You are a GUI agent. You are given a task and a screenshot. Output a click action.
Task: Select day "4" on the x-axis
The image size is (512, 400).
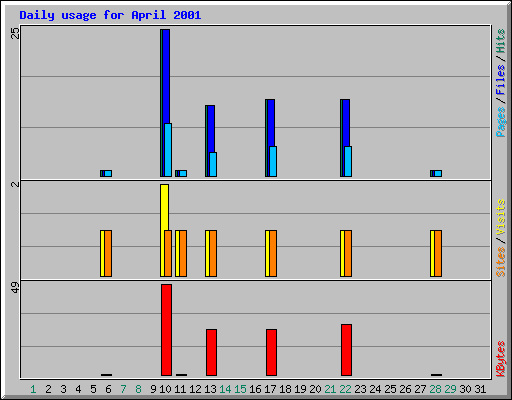pyautogui.click(x=78, y=389)
